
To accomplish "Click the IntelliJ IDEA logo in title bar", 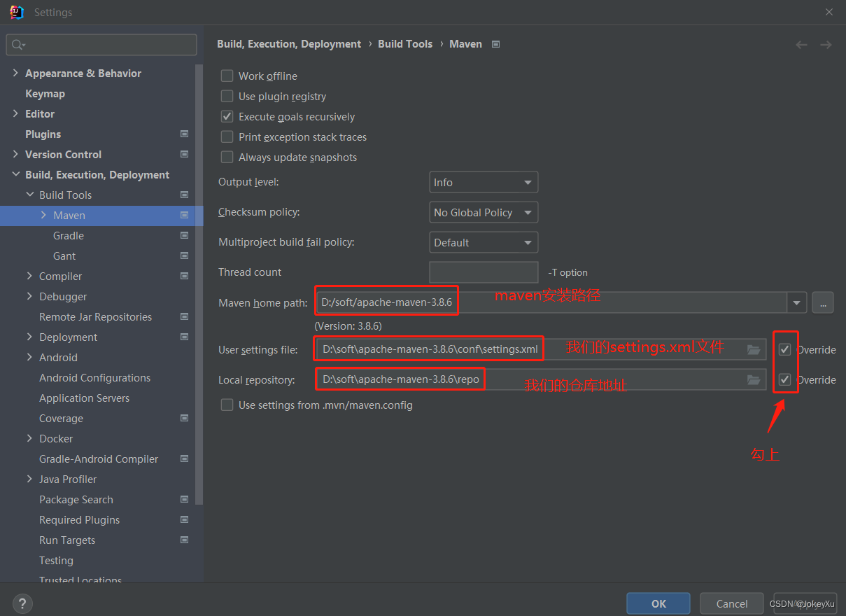I will pyautogui.click(x=17, y=12).
